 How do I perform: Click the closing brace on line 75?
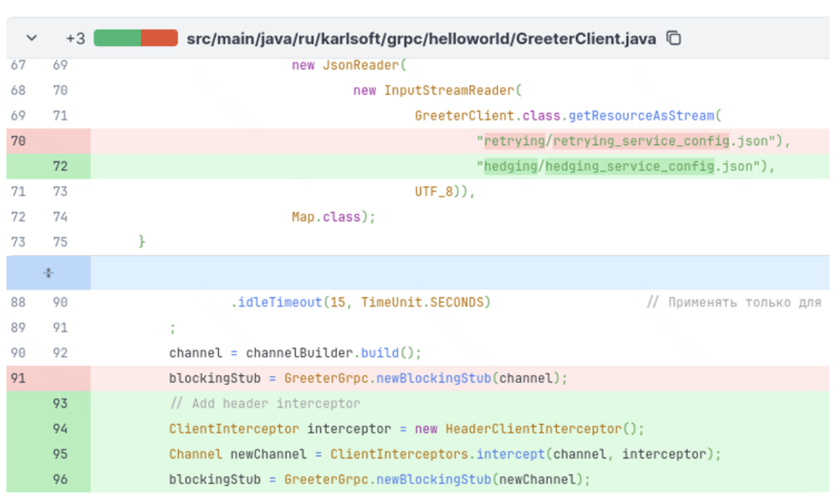(x=142, y=241)
